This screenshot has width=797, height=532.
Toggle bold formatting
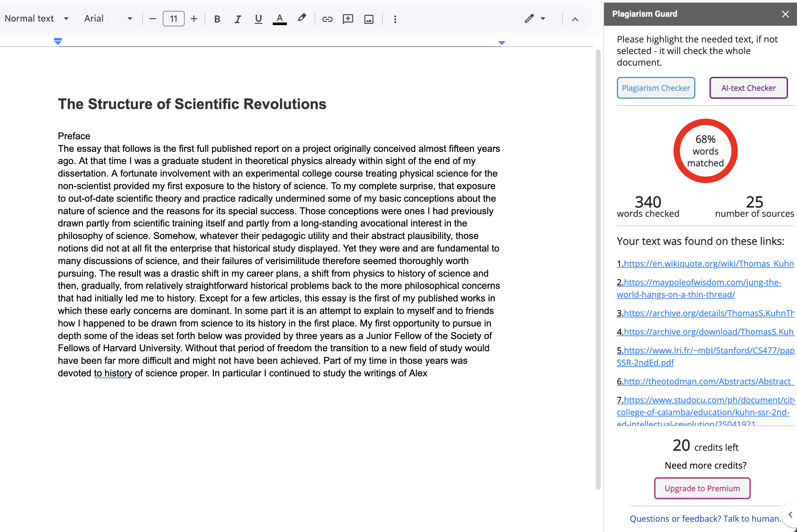point(217,19)
